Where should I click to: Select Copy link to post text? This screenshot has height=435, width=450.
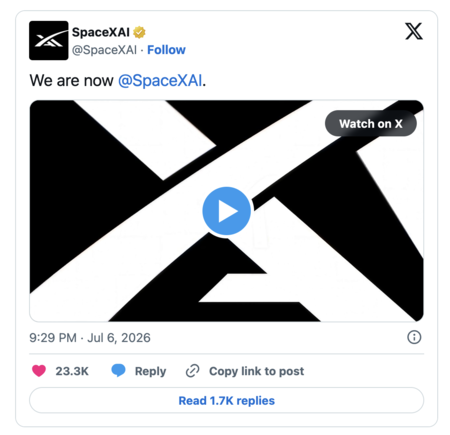coord(256,371)
